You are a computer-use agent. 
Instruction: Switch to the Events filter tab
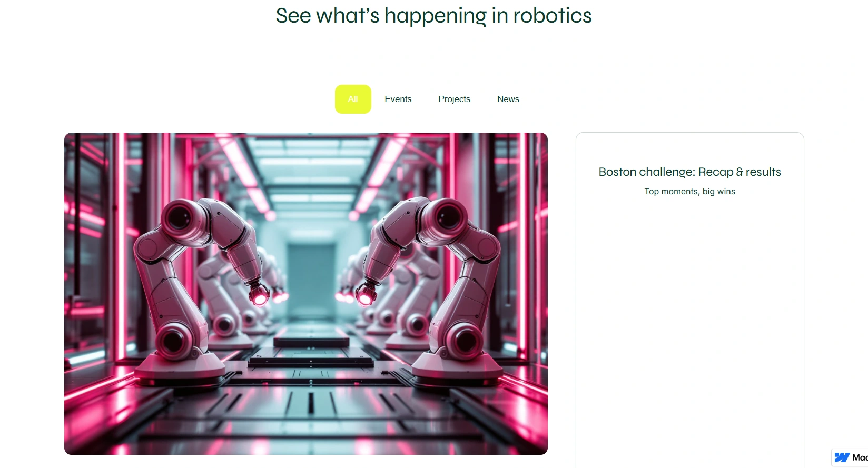coord(398,99)
